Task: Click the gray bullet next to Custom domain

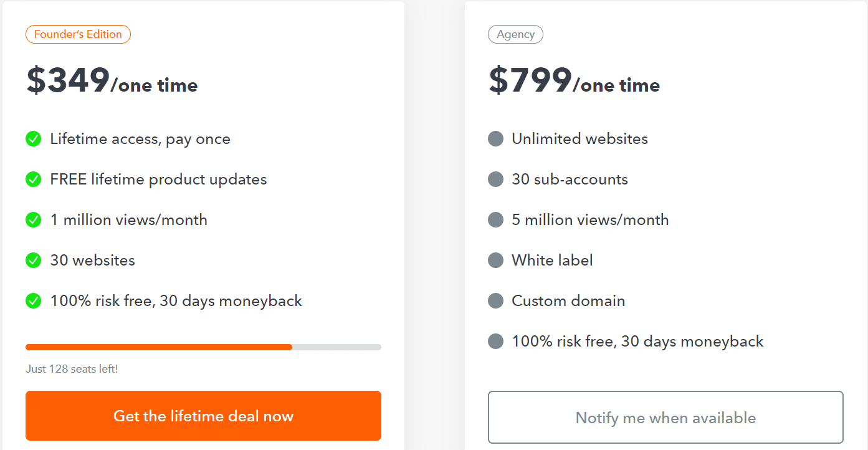Action: pos(495,300)
